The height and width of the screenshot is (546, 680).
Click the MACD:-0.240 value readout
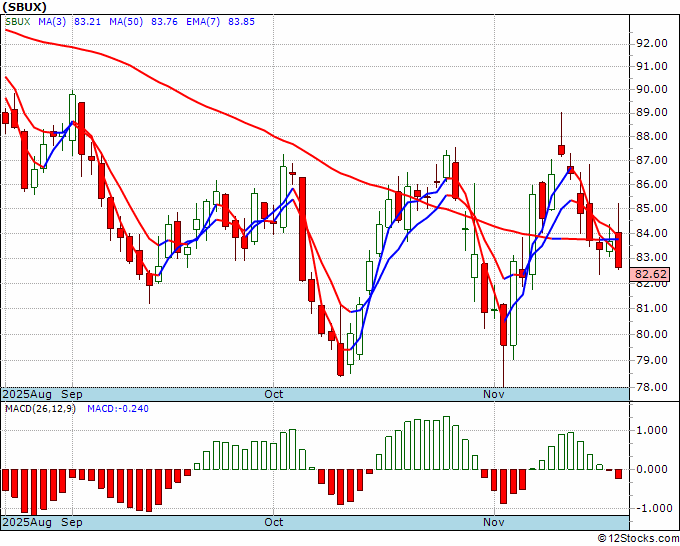pos(118,409)
